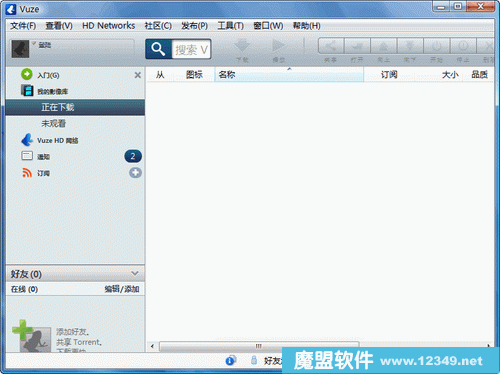This screenshot has width=500, height=374.
Task: Click the frog avatar in login area
Action: coord(20,49)
